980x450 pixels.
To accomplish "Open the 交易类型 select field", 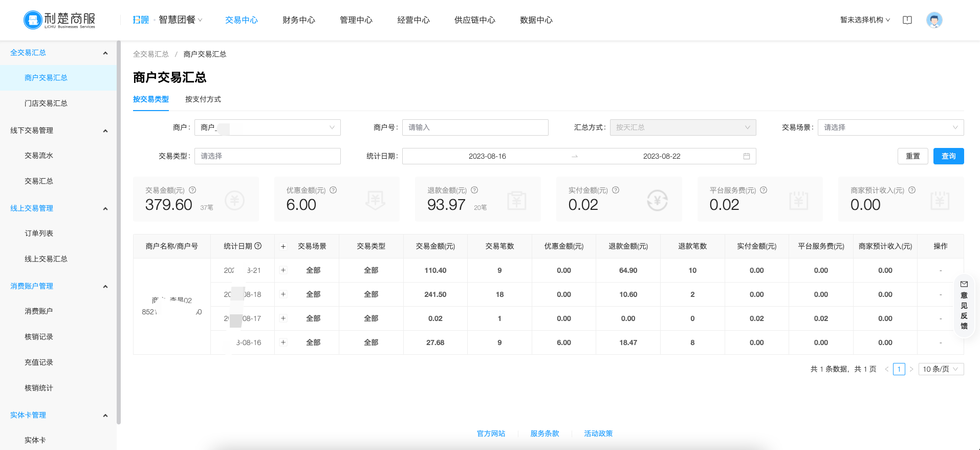I will (268, 156).
